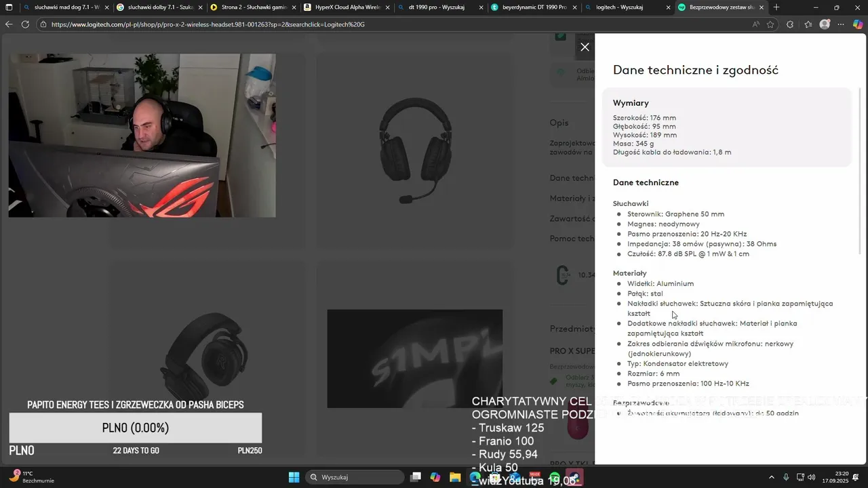Click 'Rozmiar: 6 mm' microphone line

point(653,373)
